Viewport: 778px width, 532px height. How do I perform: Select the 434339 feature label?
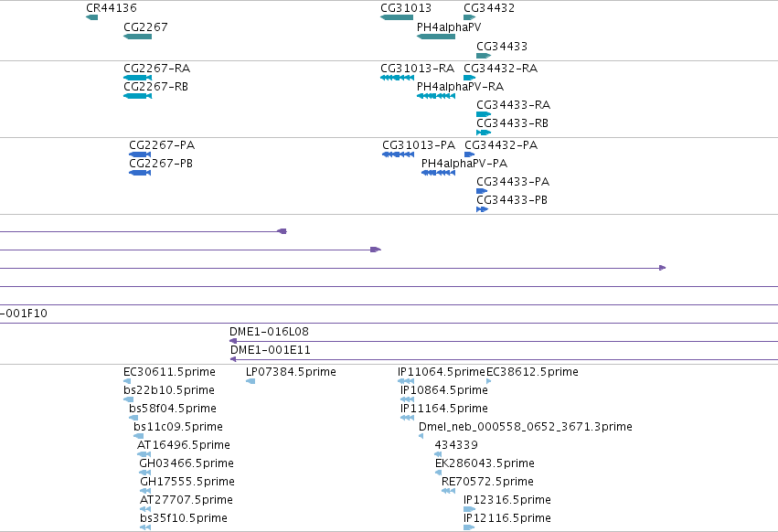tap(456, 445)
